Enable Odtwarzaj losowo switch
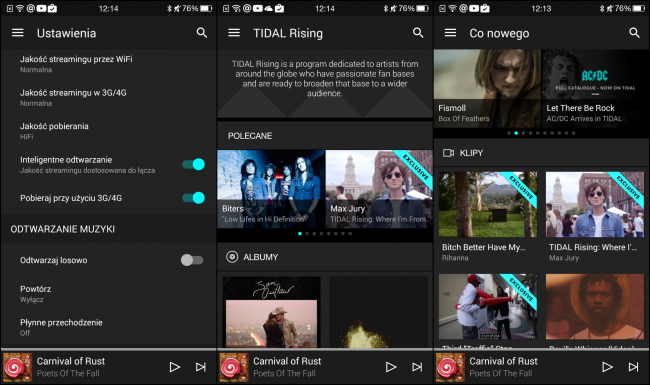 coord(192,260)
